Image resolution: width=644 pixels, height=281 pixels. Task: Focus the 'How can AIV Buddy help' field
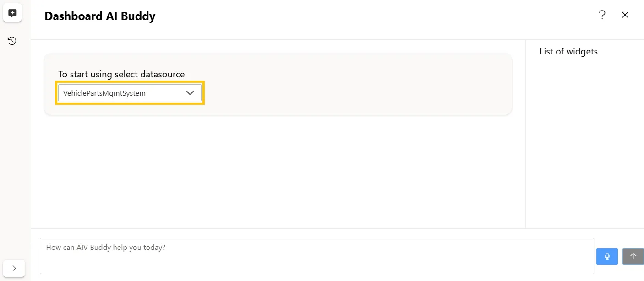coord(317,256)
